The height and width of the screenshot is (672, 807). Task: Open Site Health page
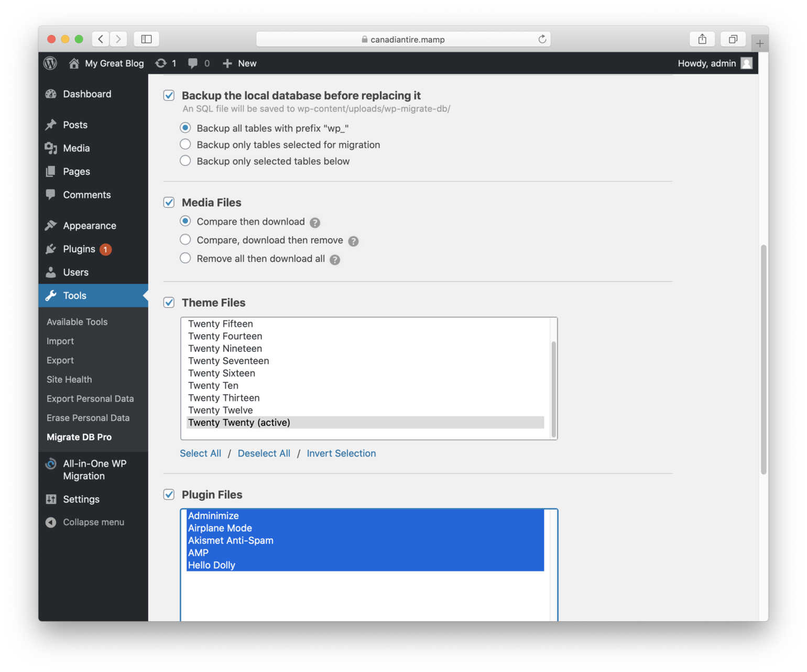click(x=69, y=380)
